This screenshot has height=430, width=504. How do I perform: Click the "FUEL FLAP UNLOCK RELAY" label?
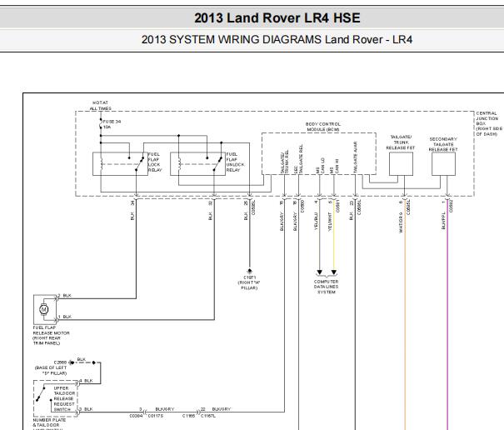tap(235, 162)
